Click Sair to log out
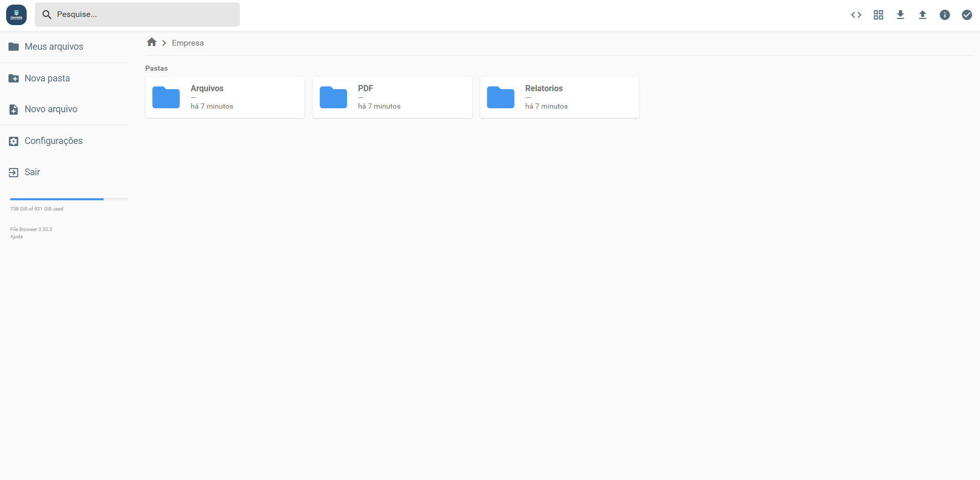The height and width of the screenshot is (480, 980). click(x=32, y=172)
